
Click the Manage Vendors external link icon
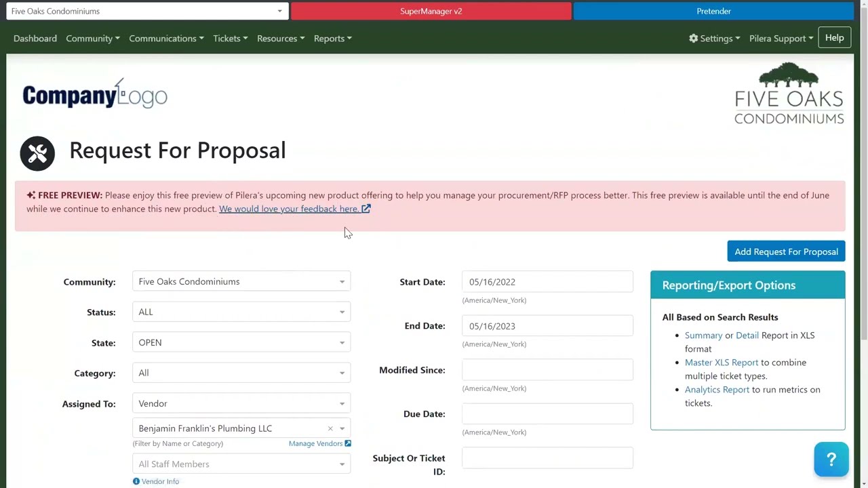[x=348, y=443]
